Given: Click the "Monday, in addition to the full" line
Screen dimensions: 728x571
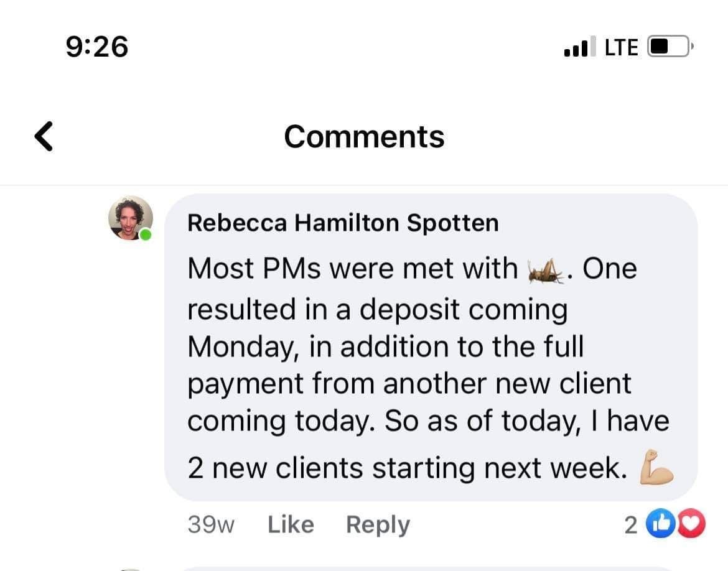Looking at the screenshot, I should (x=386, y=346).
